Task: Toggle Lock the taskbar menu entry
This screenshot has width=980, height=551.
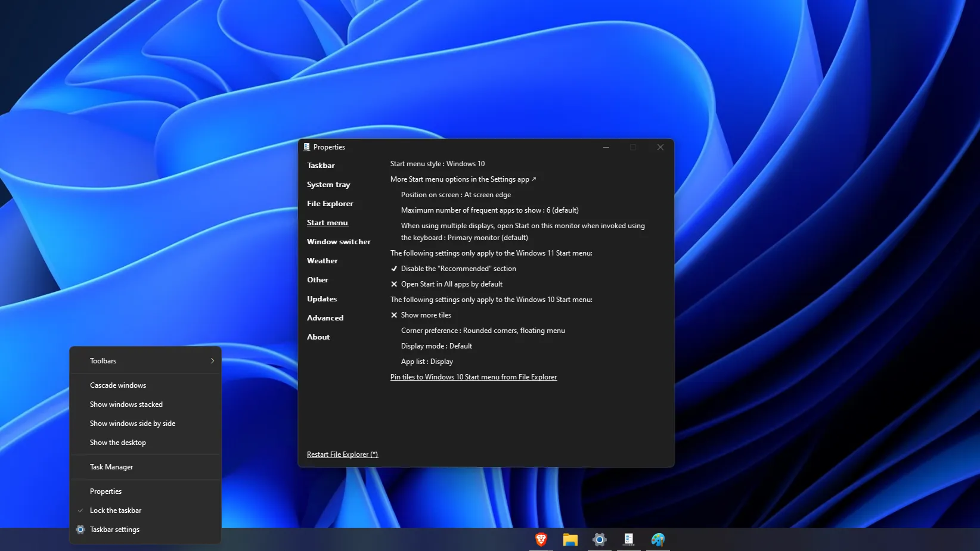Action: pos(116,510)
